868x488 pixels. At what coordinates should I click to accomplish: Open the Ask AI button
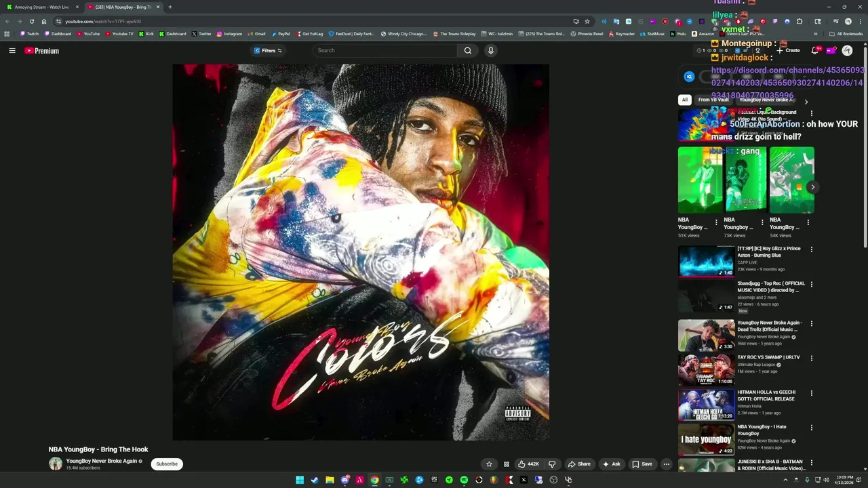pyautogui.click(x=611, y=464)
